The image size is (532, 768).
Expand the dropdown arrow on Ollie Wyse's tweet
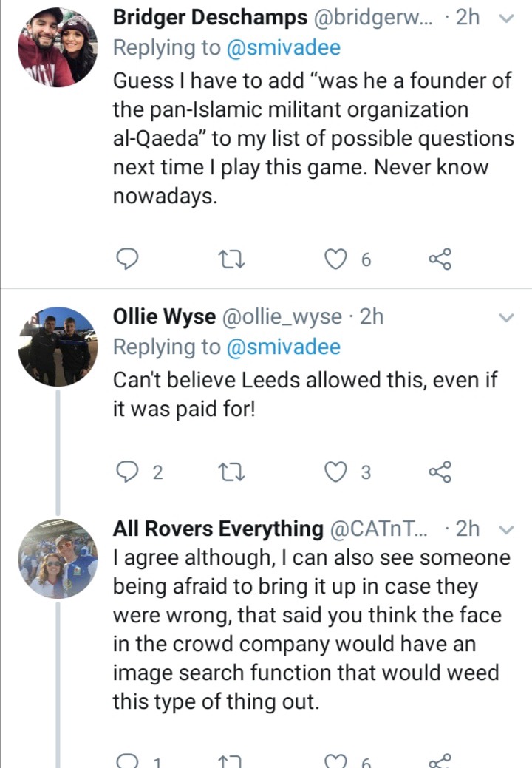(507, 318)
